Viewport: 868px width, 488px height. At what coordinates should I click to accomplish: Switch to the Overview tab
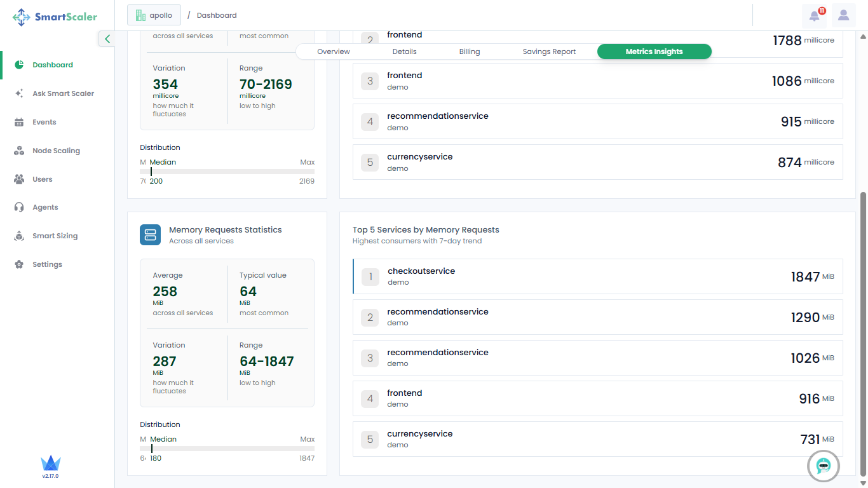tap(334, 51)
